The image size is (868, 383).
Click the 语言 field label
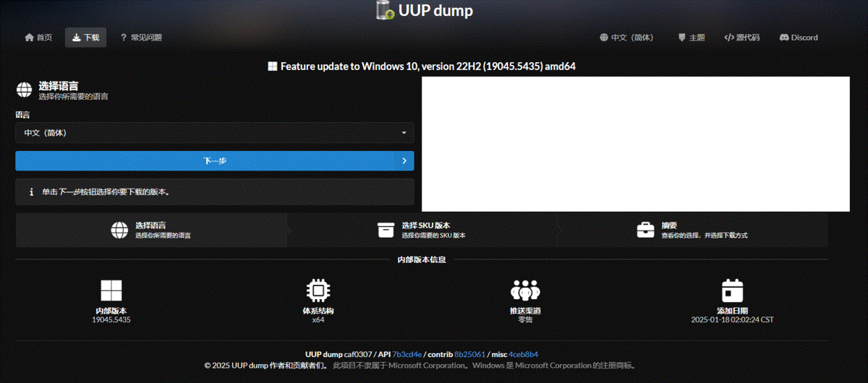pyautogui.click(x=23, y=114)
